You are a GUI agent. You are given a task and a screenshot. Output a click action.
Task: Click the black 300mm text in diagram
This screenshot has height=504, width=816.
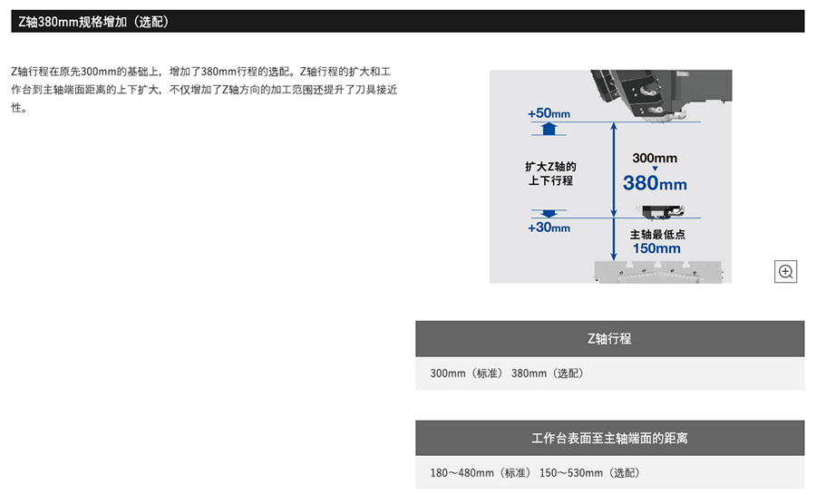[x=655, y=158]
